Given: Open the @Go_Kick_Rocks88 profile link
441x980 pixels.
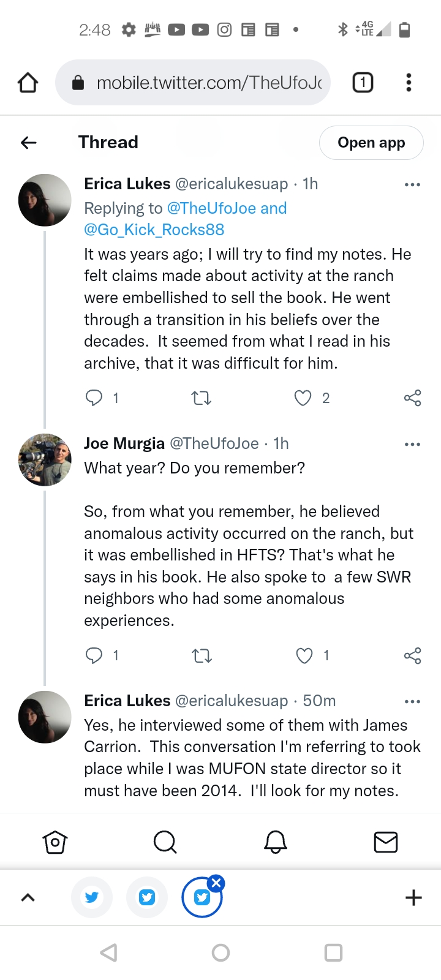Looking at the screenshot, I should (154, 230).
